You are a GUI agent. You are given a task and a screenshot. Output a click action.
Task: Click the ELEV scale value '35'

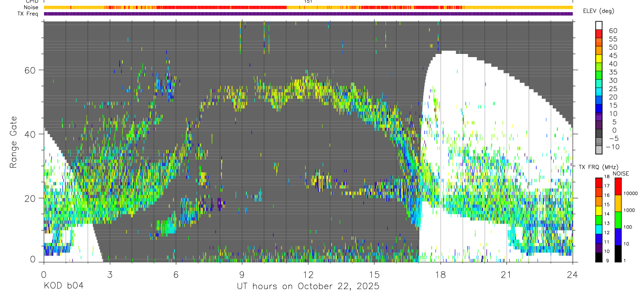tap(613, 72)
